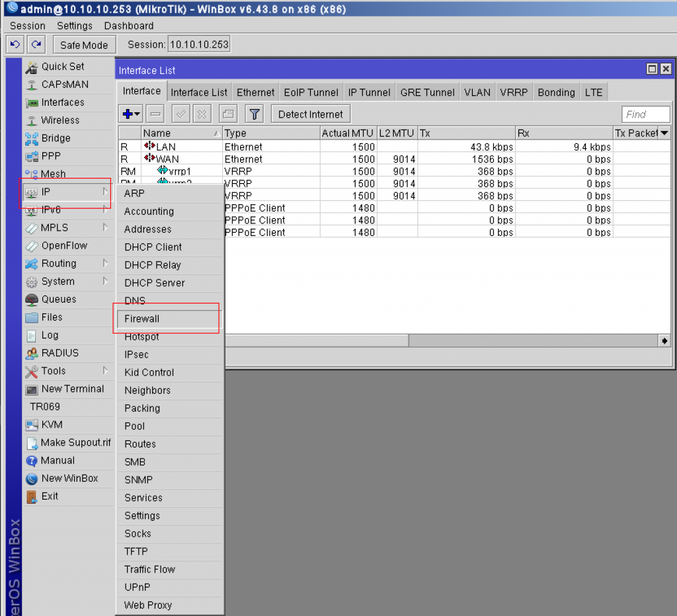Open Queues in sidebar
The height and width of the screenshot is (616, 677).
point(68,299)
